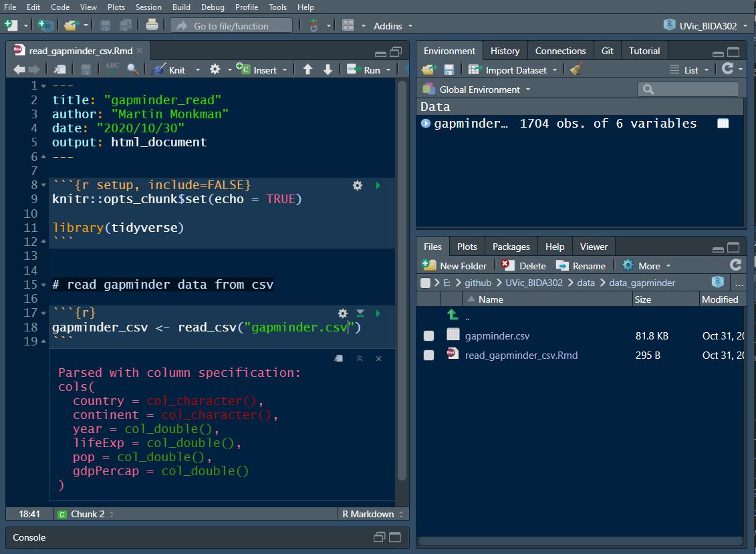
Task: Go to previous chunk with up arrow
Action: coord(307,70)
